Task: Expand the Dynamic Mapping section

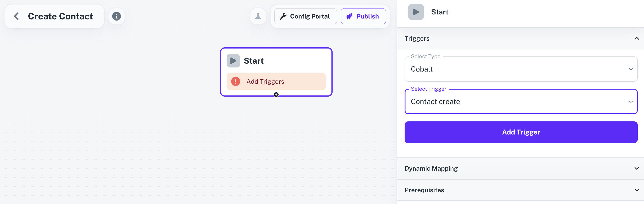Action: tap(637, 168)
